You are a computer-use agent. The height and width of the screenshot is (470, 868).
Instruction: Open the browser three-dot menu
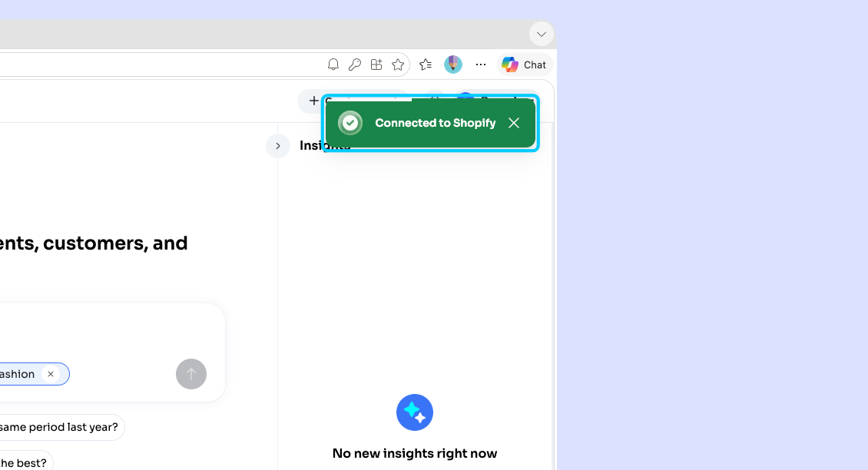click(481, 65)
